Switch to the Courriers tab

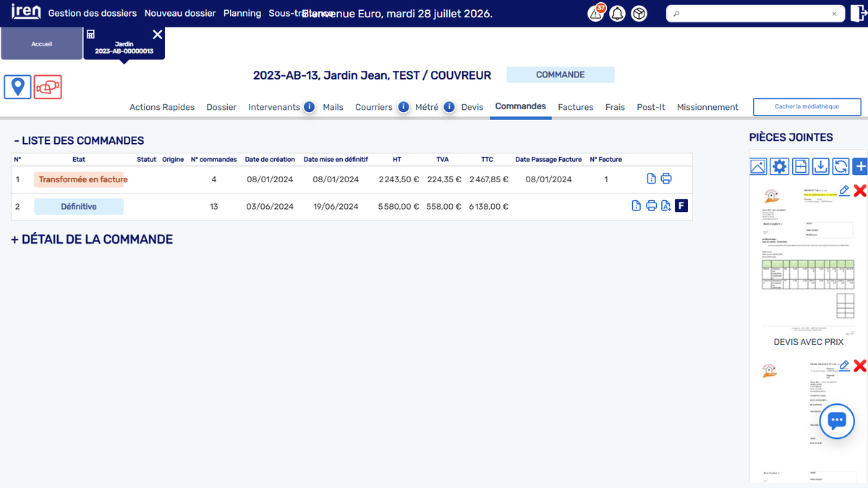point(374,107)
